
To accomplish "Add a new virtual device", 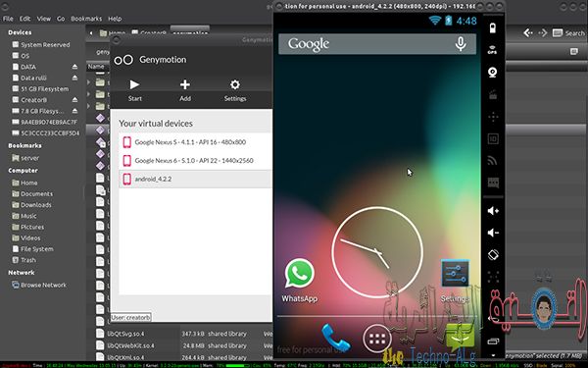I will [185, 90].
